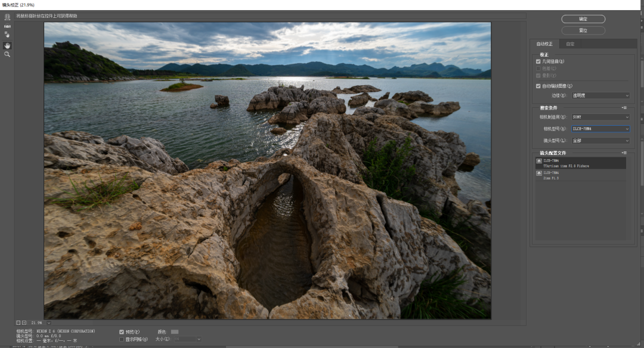Select the Zoom magnifier tool
This screenshot has height=348, width=644.
(x=7, y=54)
